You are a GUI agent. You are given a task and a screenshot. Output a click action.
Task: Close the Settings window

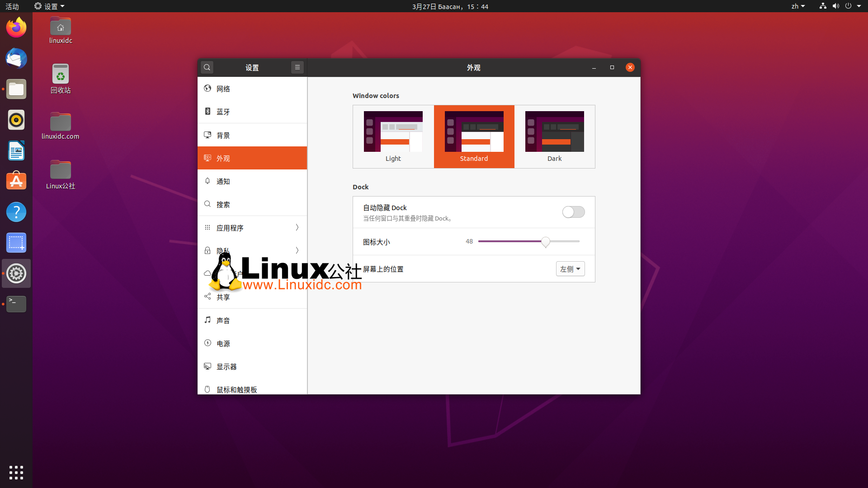pyautogui.click(x=630, y=67)
